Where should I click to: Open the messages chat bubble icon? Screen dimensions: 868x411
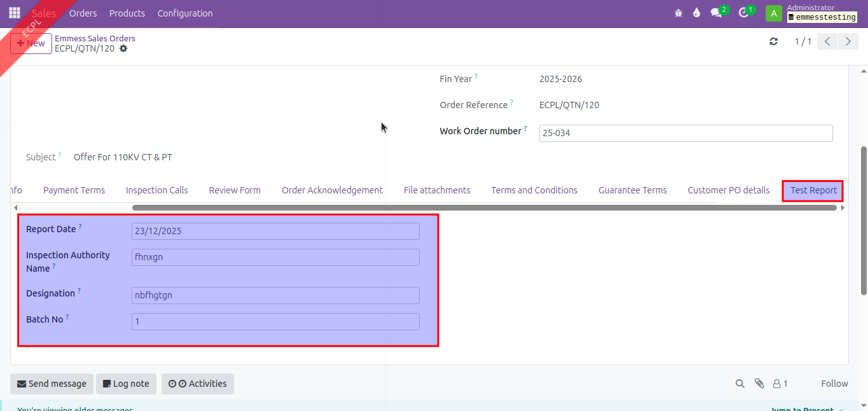pyautogui.click(x=717, y=13)
